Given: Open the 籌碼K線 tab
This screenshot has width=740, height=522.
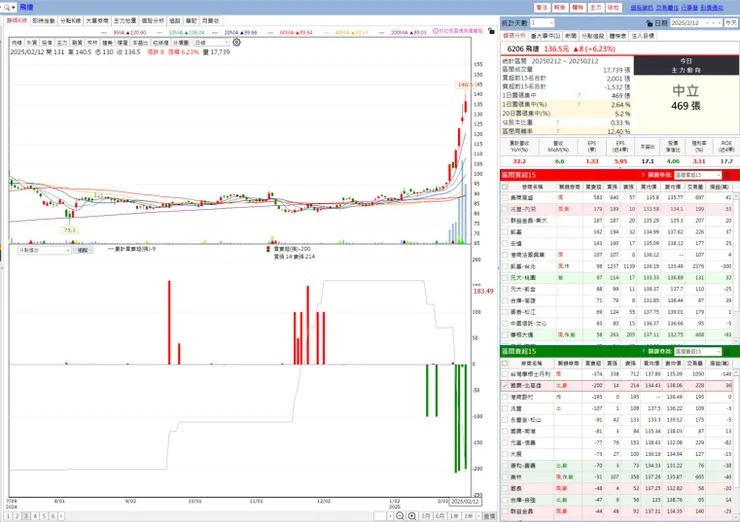Looking at the screenshot, I should click(17, 21).
